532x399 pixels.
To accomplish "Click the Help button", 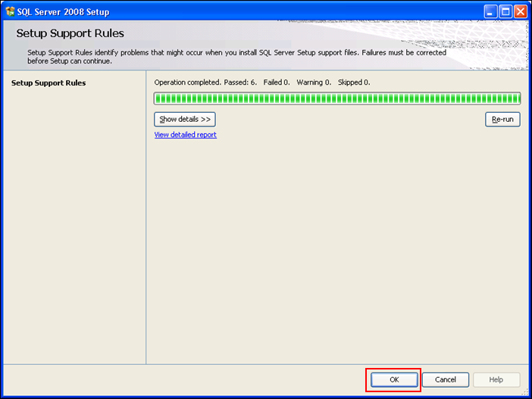I will tap(496, 379).
